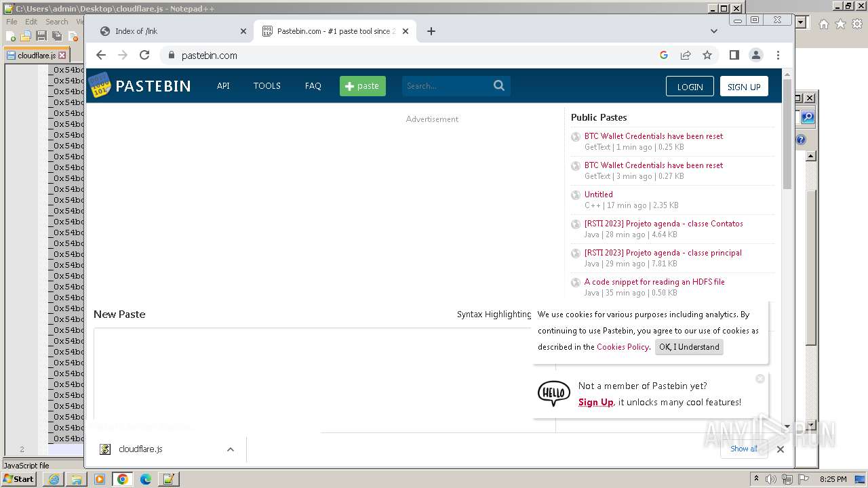Switch to Notepad++ in taskbar
The height and width of the screenshot is (488, 868).
click(x=168, y=479)
